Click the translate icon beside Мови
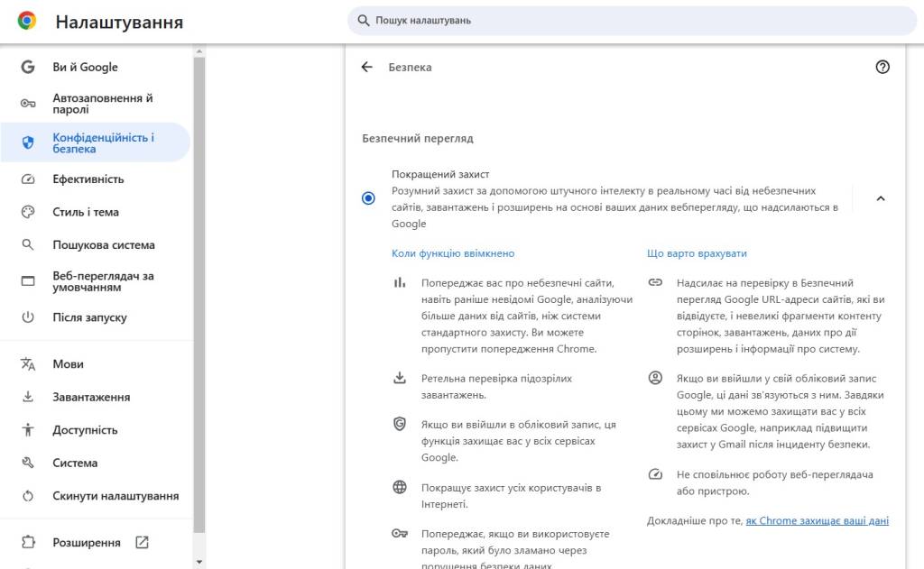This screenshot has width=924, height=569. point(28,364)
